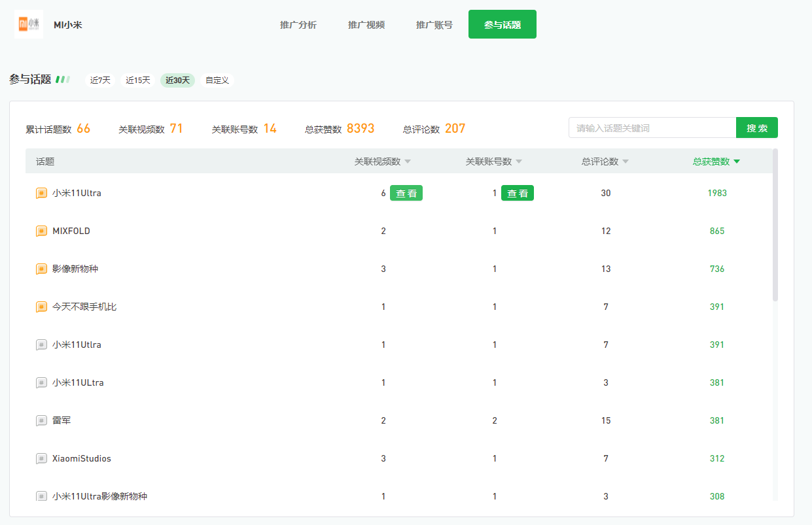Click the 312 likes value

point(717,458)
